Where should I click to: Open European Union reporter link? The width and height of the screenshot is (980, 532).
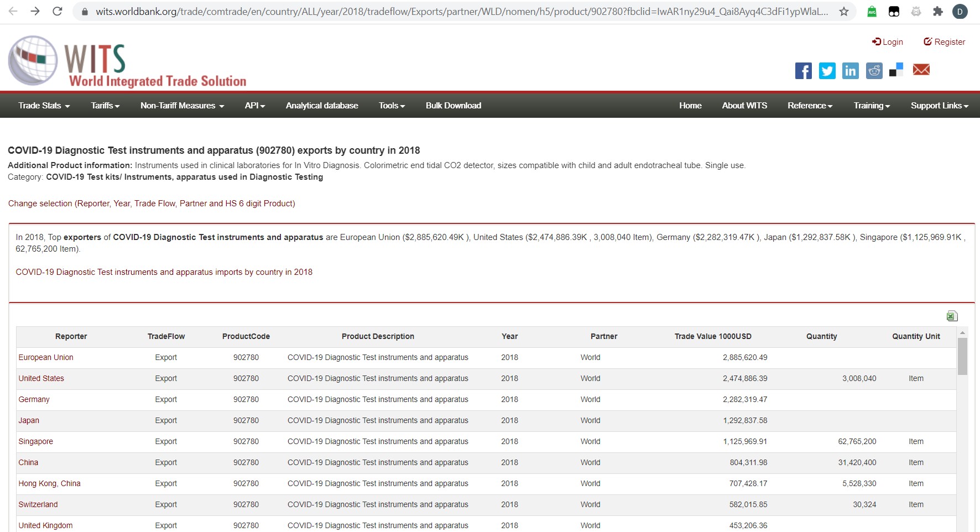[46, 358]
